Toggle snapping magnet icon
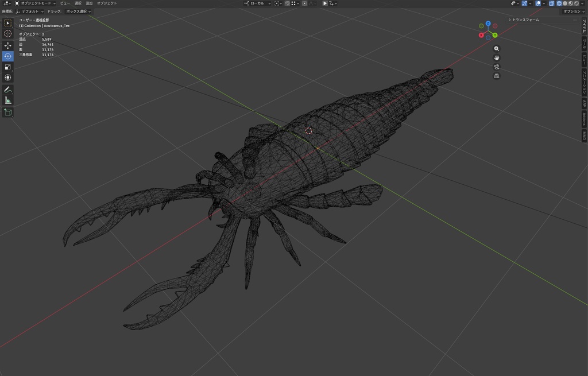The image size is (588, 376). (x=287, y=3)
